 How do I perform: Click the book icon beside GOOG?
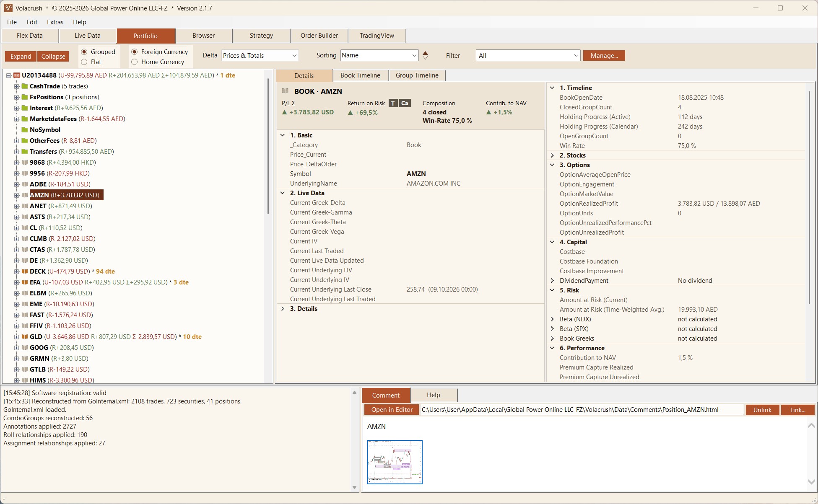(x=25, y=348)
